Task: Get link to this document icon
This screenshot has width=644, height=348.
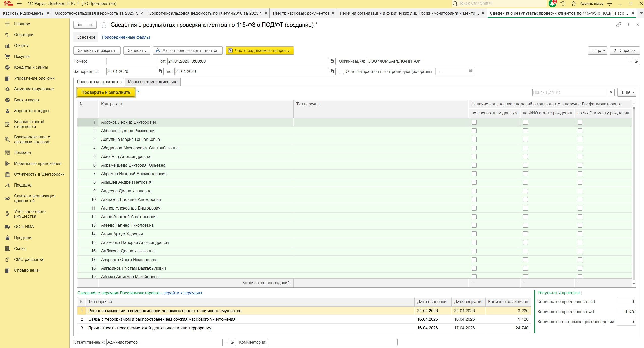Action: [618, 25]
